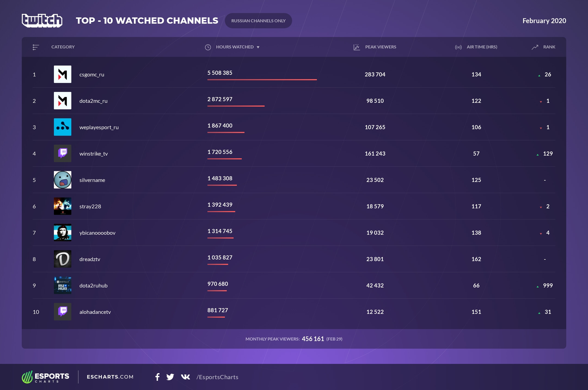Click the Twitch logo icon
588x390 pixels.
tap(42, 20)
